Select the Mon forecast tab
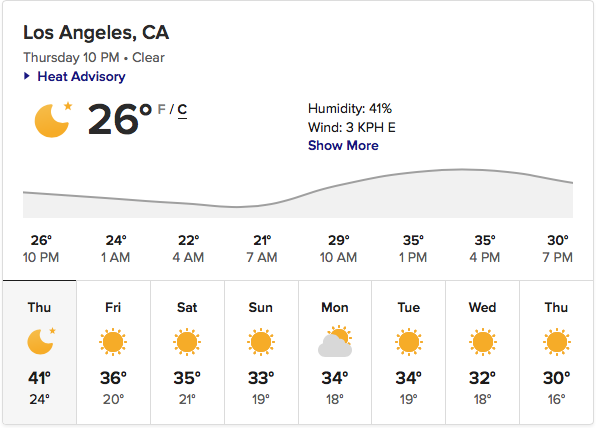 pyautogui.click(x=335, y=352)
